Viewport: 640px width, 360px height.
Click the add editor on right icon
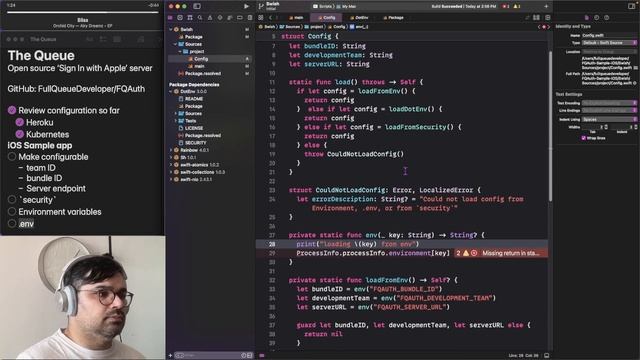[x=548, y=18]
